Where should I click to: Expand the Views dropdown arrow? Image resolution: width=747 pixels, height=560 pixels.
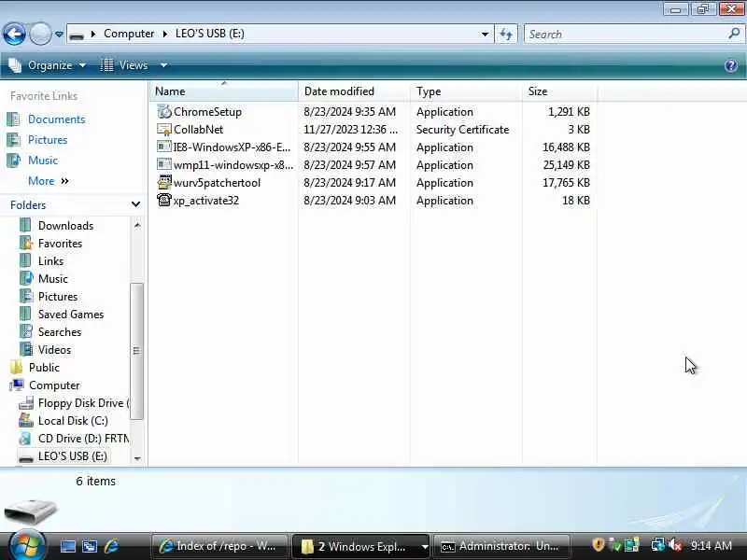coord(163,65)
